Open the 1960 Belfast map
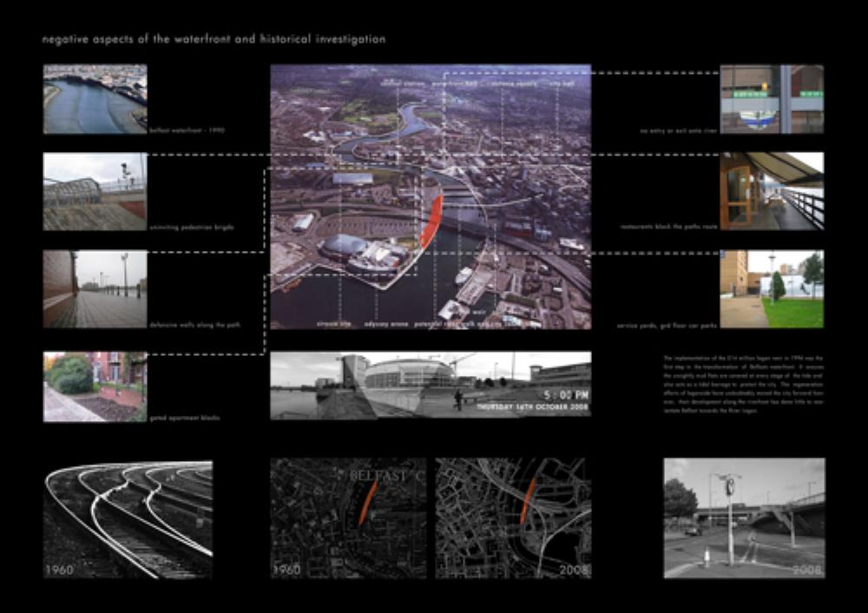 [x=348, y=519]
